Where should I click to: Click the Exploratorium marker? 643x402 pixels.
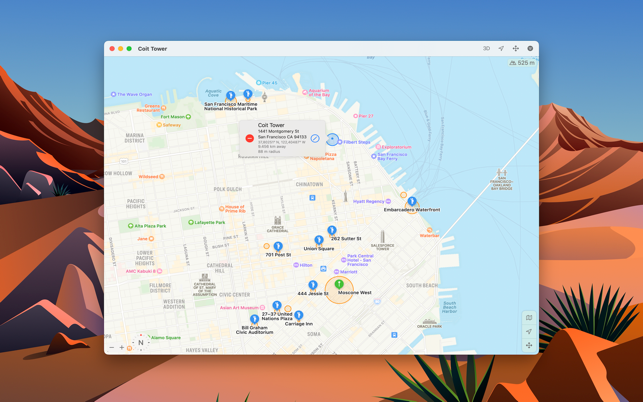(x=378, y=147)
